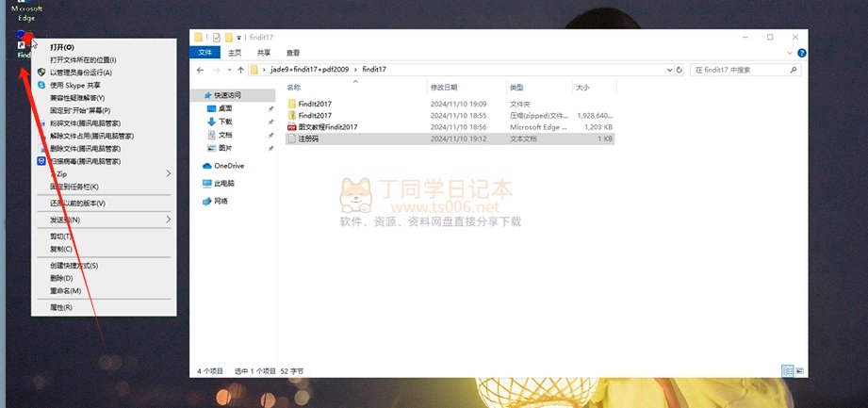The width and height of the screenshot is (868, 408).
Task: Open Explorer help with the blue question mark
Action: [x=802, y=53]
